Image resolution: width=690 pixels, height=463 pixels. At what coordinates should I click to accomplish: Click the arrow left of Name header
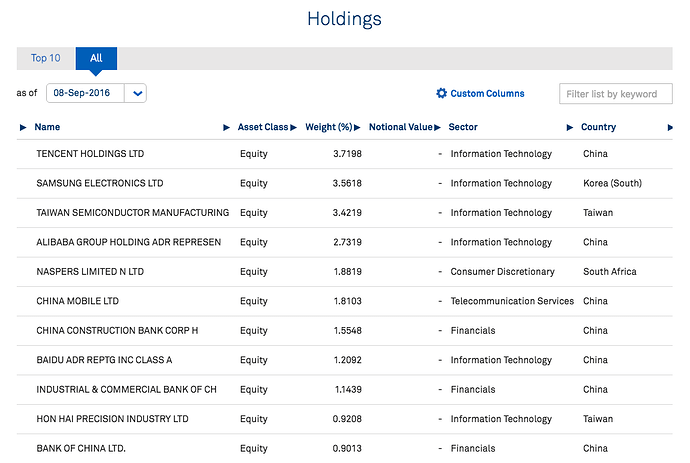pyautogui.click(x=23, y=127)
